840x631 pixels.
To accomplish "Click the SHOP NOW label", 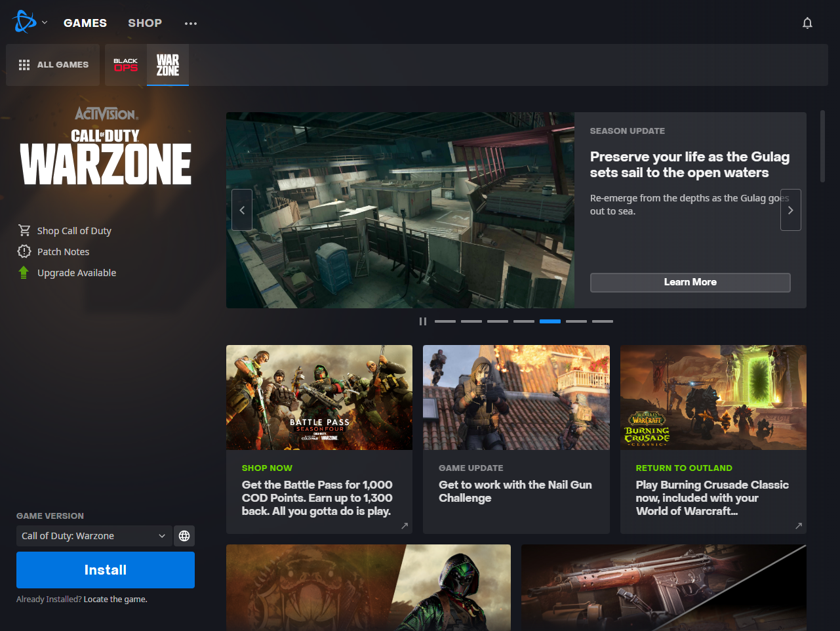I will click(267, 468).
